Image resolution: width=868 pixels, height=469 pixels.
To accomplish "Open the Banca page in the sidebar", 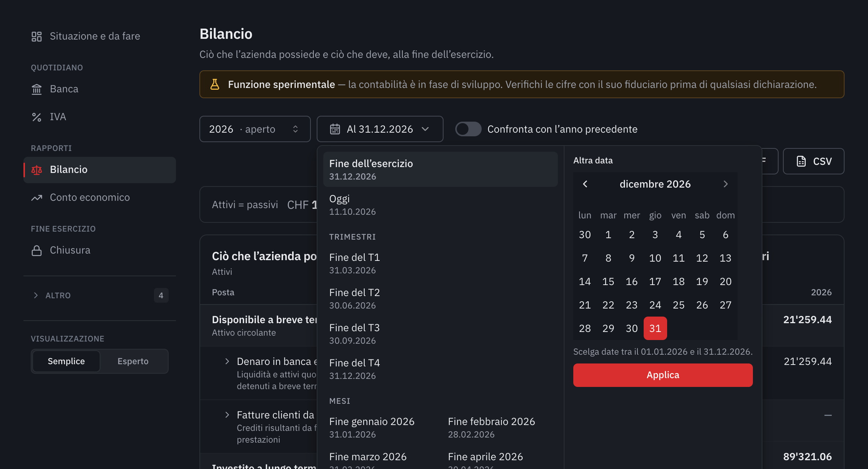I will click(100, 89).
